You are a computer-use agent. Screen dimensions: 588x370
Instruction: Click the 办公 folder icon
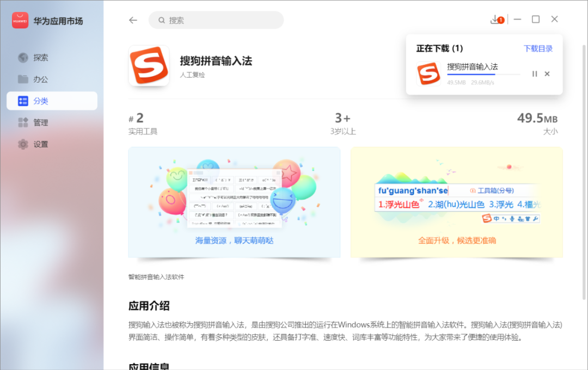click(x=23, y=79)
